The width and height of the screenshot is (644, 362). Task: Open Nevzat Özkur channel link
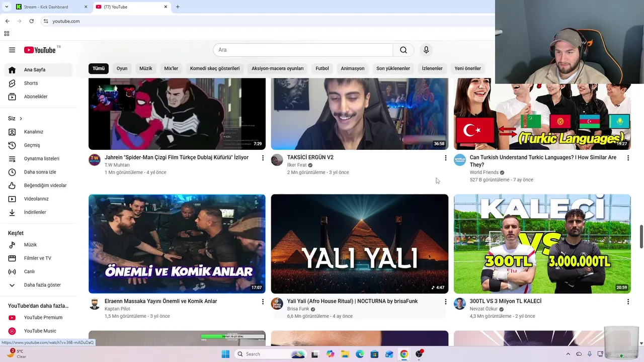pos(484,309)
